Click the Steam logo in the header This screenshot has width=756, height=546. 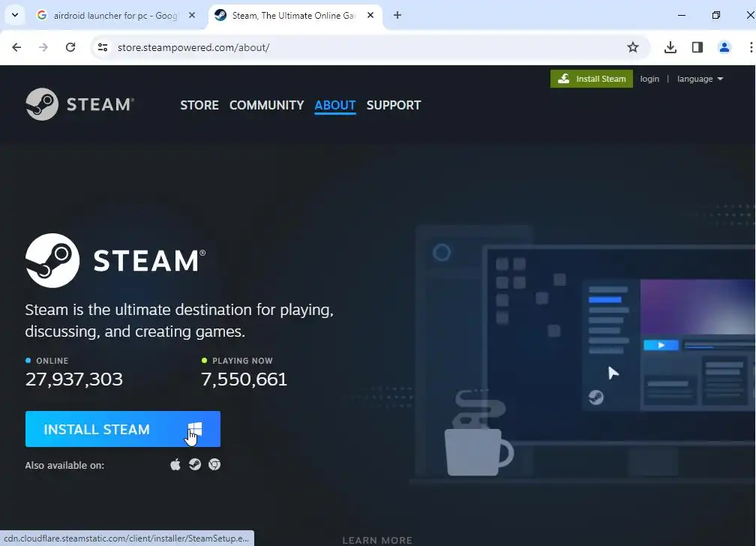[x=79, y=104]
